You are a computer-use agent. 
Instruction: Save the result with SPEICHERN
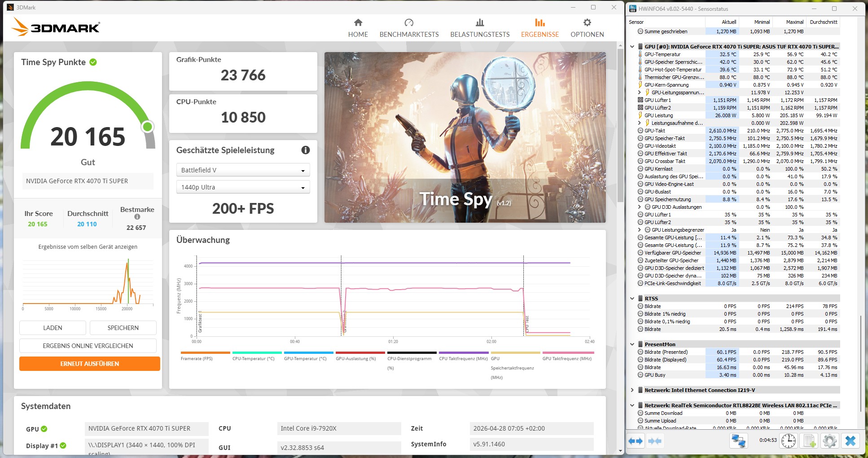pos(123,328)
